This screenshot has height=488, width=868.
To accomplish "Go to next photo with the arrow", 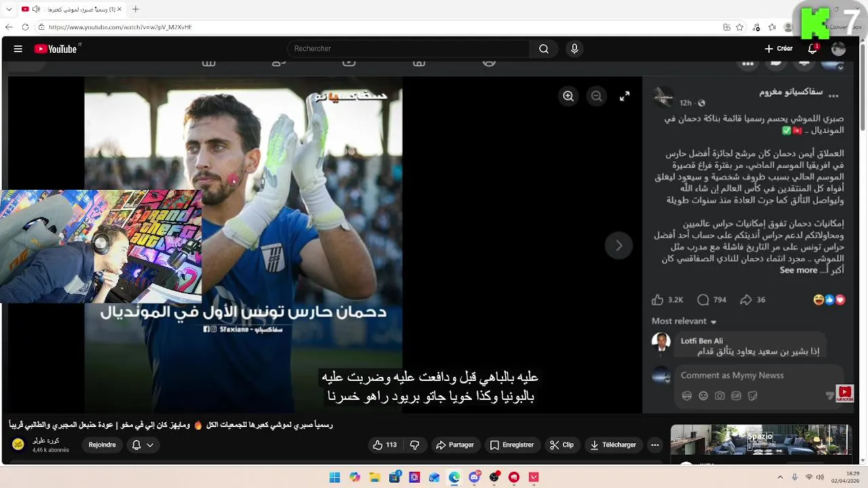I will (618, 245).
